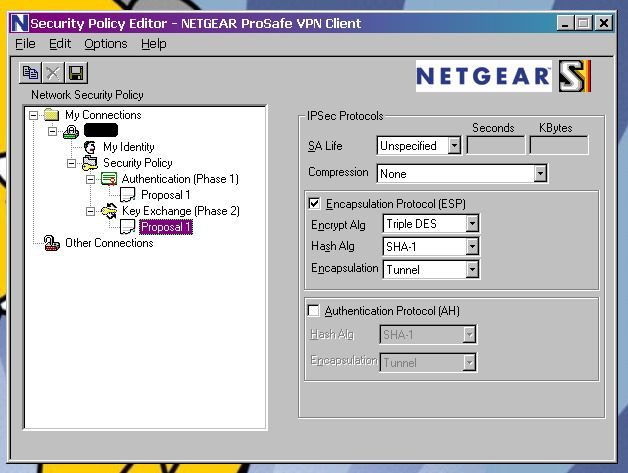Open the Help menu
Viewport: 628px width, 473px height.
point(153,44)
